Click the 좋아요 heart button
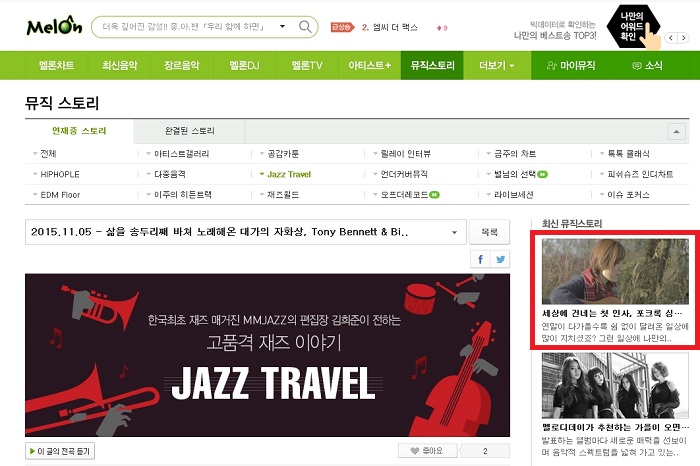This screenshot has height=466, width=700. point(427,451)
